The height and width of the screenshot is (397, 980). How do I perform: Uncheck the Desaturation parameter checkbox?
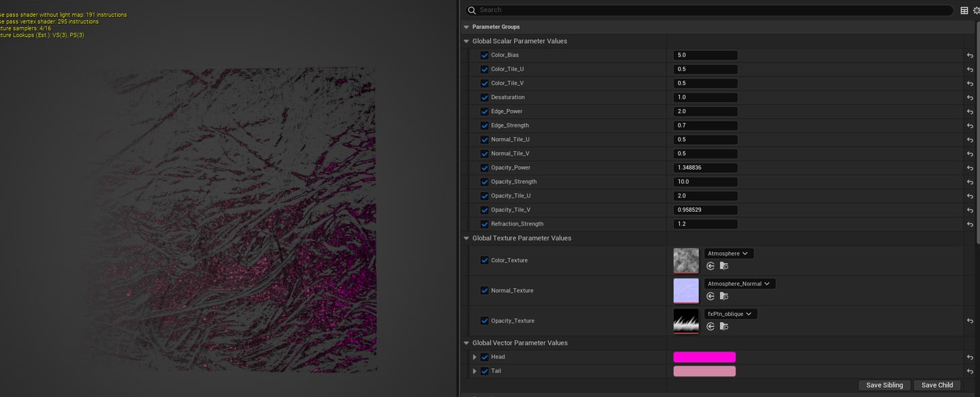[485, 97]
